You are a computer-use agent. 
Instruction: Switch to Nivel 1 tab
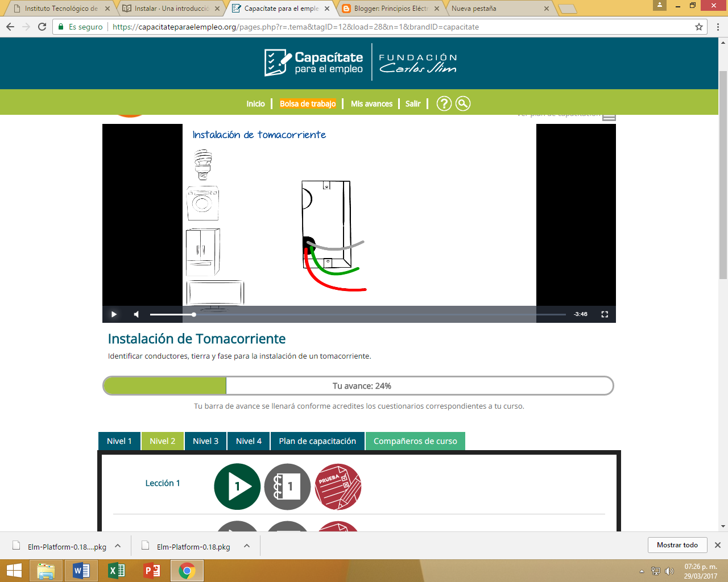(x=119, y=441)
